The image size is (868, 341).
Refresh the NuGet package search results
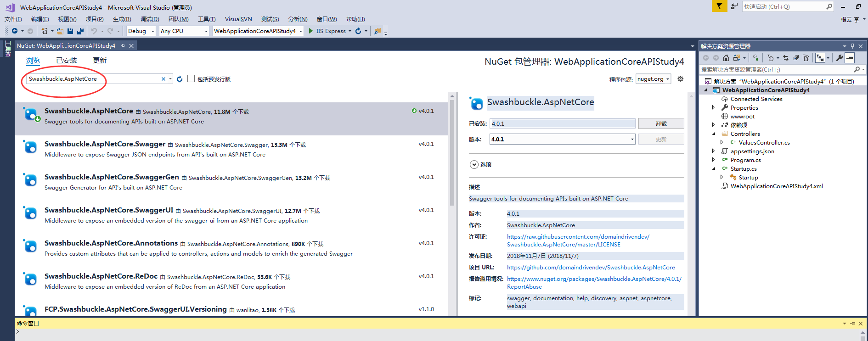[x=180, y=79]
